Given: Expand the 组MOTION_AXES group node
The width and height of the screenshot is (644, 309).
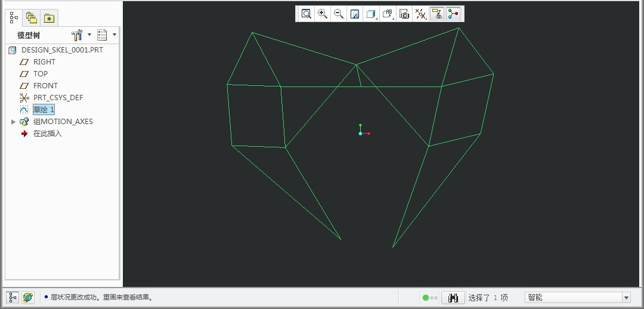Looking at the screenshot, I should (14, 122).
